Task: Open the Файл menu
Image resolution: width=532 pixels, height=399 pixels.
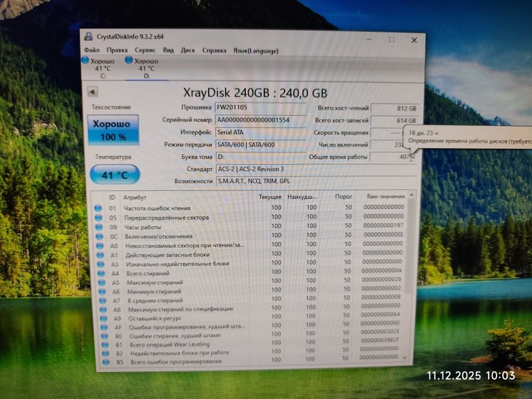Action: click(x=92, y=50)
